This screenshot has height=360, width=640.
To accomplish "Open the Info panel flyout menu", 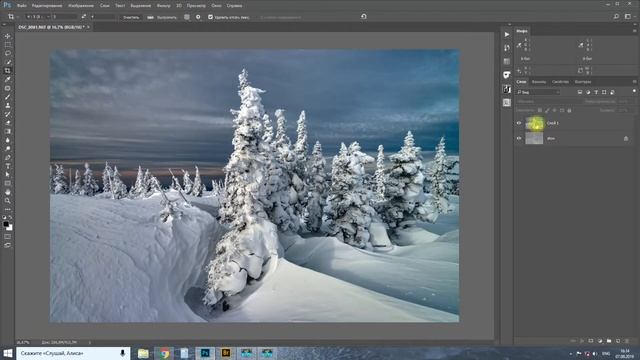I will (x=634, y=31).
